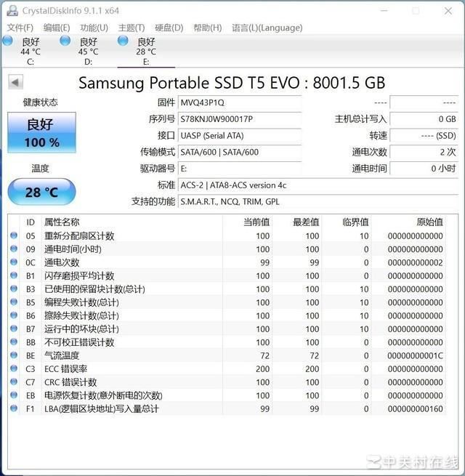The width and height of the screenshot is (465, 476).
Task: Open the 硬盘(D) menu
Action: 169,28
